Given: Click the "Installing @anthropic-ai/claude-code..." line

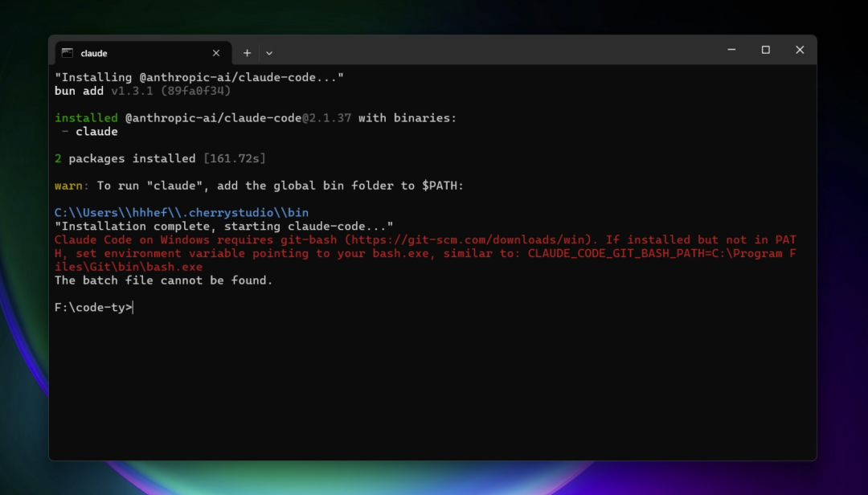Looking at the screenshot, I should tap(199, 77).
